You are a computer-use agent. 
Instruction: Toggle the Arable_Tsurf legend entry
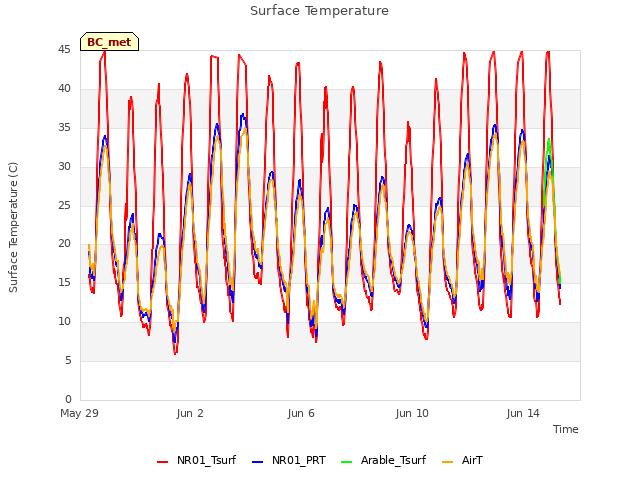point(384,460)
